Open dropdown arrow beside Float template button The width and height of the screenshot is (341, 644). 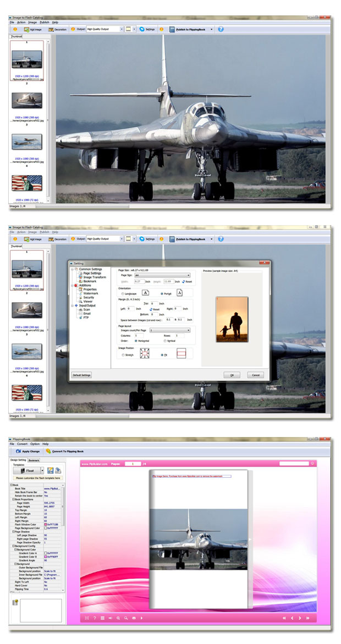click(43, 470)
